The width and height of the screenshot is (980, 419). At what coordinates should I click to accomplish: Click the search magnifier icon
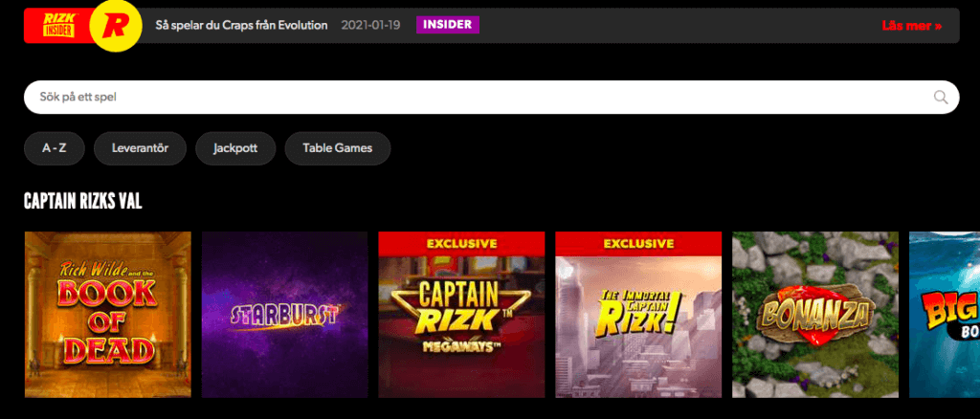941,97
